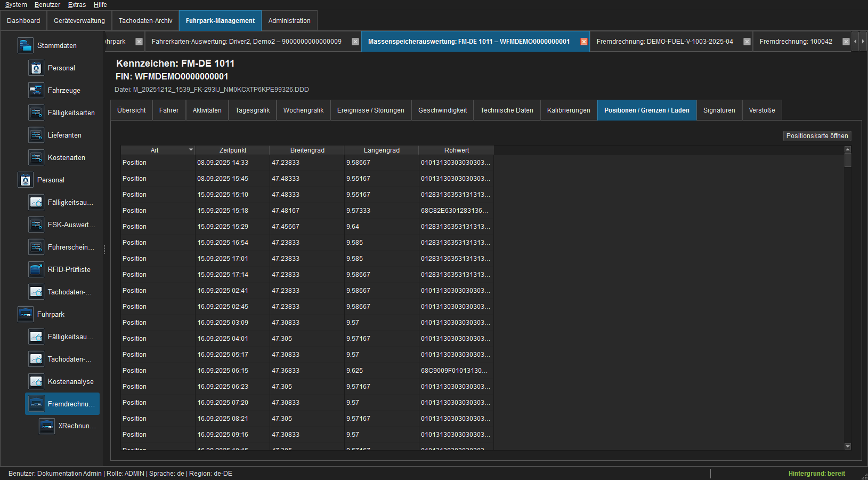Viewport: 868px width, 480px height.
Task: Close the Fremdrechnung 100042 tab
Action: click(846, 42)
